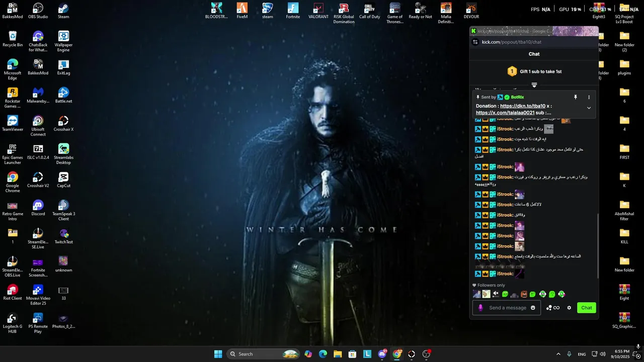The image size is (644, 362).
Task: Select the Streamlabs Desktop icon
Action: click(x=63, y=154)
